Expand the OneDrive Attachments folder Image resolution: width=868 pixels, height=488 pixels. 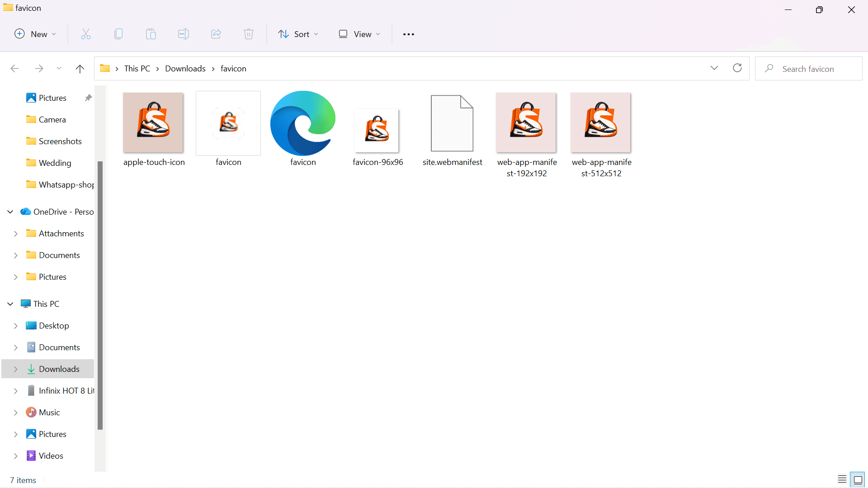[x=16, y=234]
